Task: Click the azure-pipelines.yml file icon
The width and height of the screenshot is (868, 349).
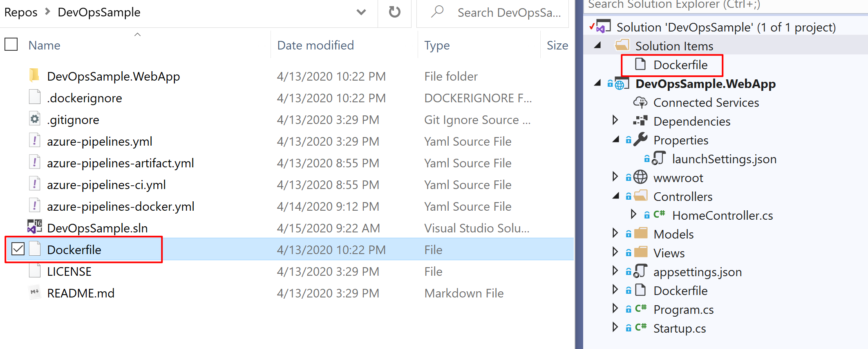Action: 35,141
